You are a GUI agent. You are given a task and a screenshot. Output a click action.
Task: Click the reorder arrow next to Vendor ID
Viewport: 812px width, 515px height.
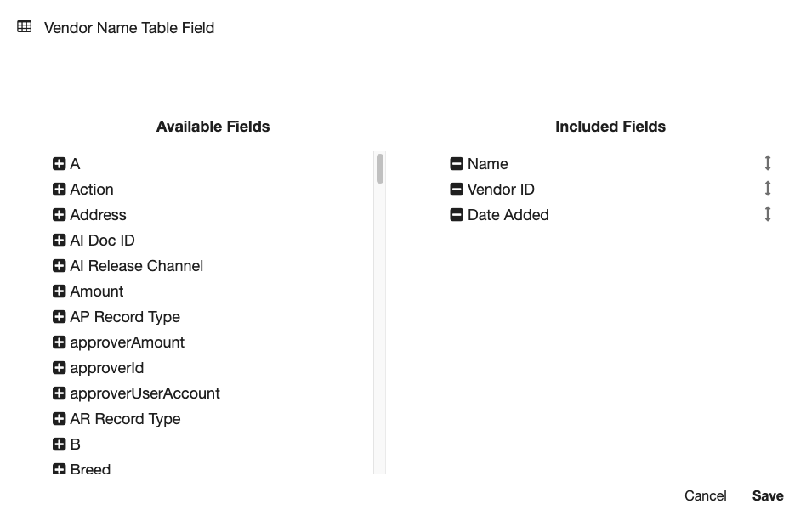point(766,188)
